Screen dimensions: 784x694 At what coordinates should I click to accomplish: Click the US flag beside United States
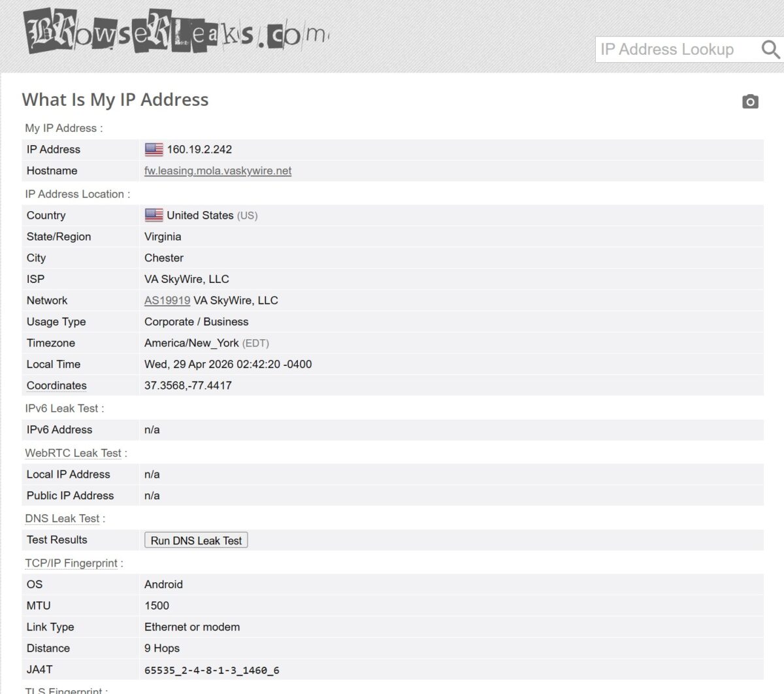pyautogui.click(x=154, y=215)
